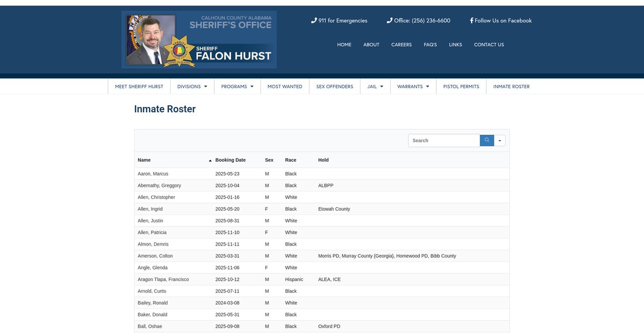The width and height of the screenshot is (644, 333).
Task: Click the phone icon next to Office number
Action: pyautogui.click(x=390, y=20)
